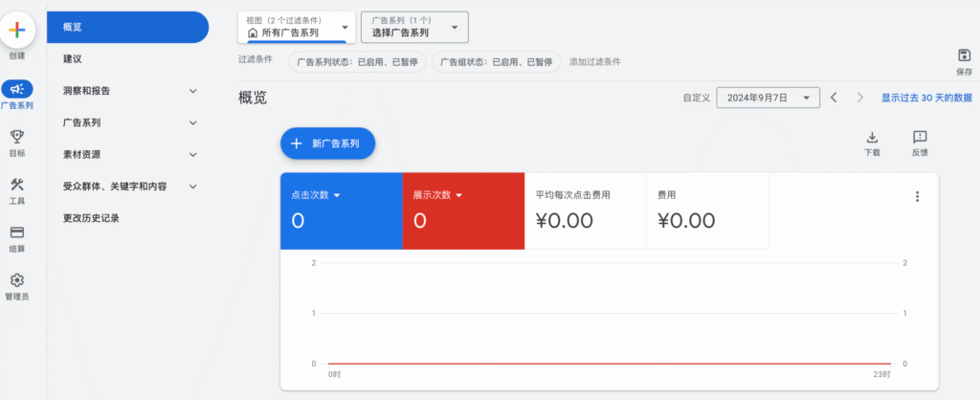Open the 管理员 gear icon
Image resolution: width=980 pixels, height=400 pixels.
pyautogui.click(x=16, y=280)
